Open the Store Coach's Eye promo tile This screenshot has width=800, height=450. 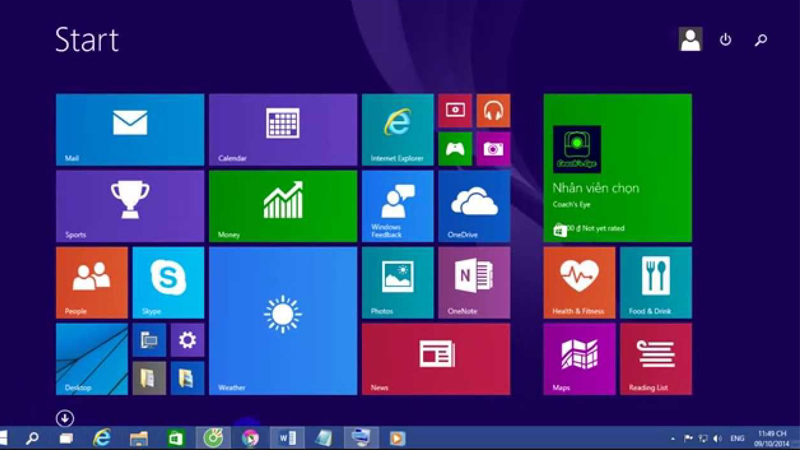618,168
